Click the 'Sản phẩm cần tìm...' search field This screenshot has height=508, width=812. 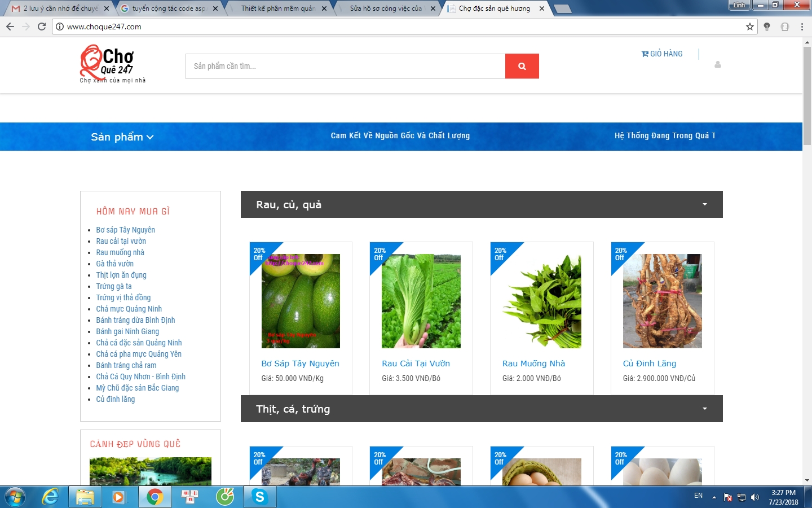[346, 66]
